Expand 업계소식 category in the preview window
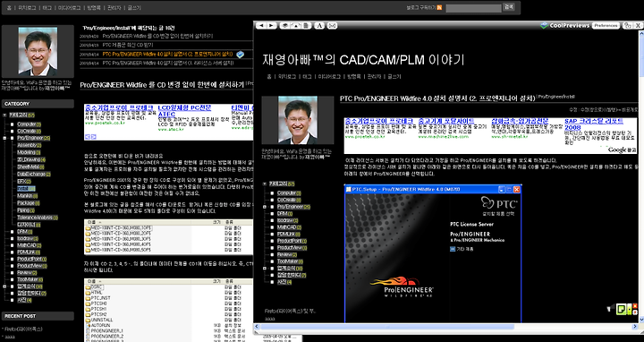This screenshot has height=342, width=644. click(x=265, y=268)
